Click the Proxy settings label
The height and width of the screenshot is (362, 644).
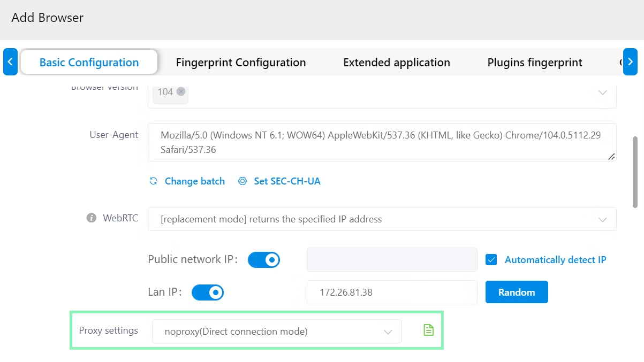[109, 330]
